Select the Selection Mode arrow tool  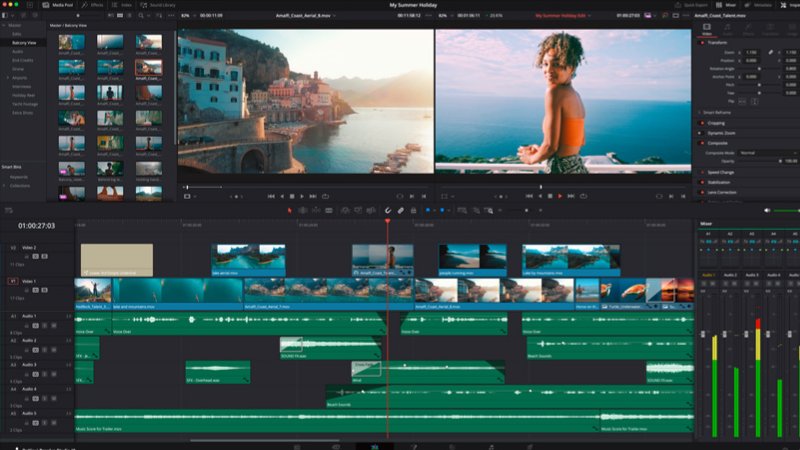(x=289, y=210)
